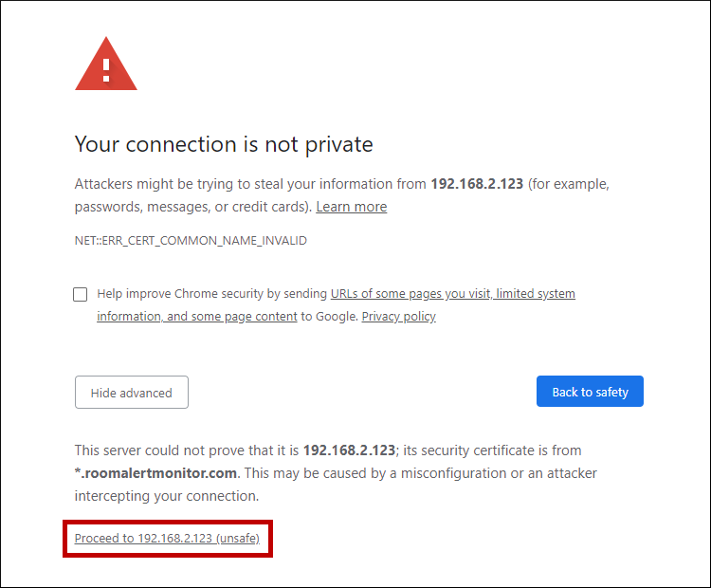Click the NET::ERR_CERT_COMMON_NAME_INVALID error code
711x588 pixels.
191,241
